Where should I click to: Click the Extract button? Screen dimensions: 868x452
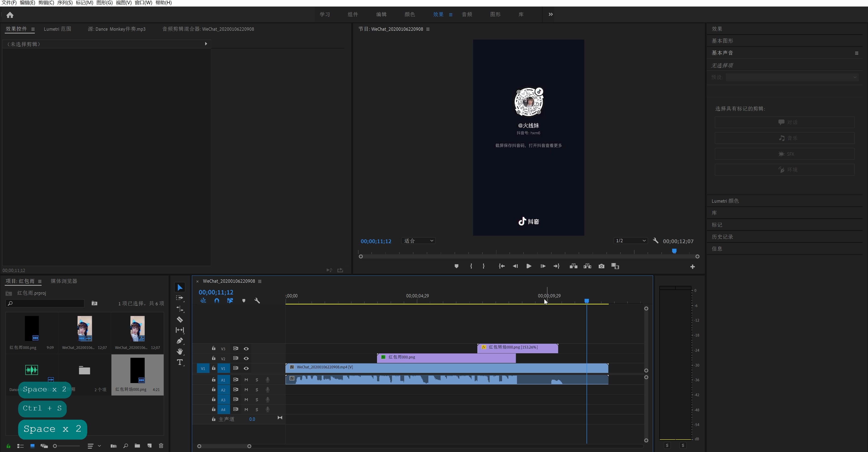pos(587,266)
